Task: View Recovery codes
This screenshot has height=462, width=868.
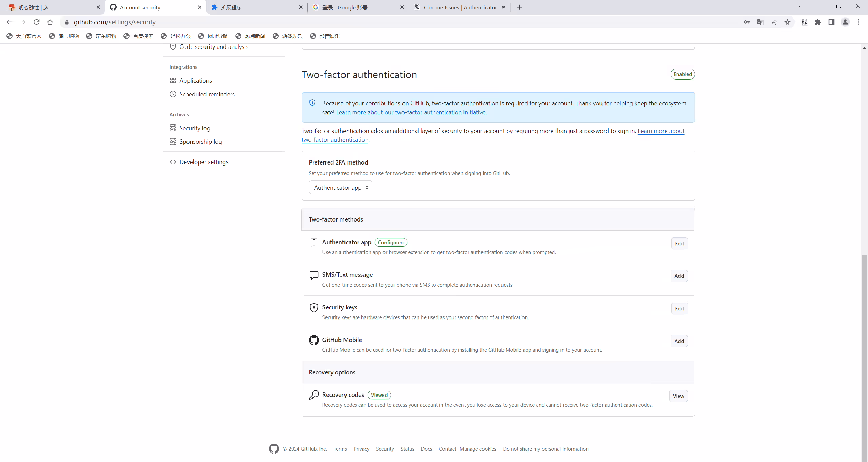Action: click(x=678, y=396)
